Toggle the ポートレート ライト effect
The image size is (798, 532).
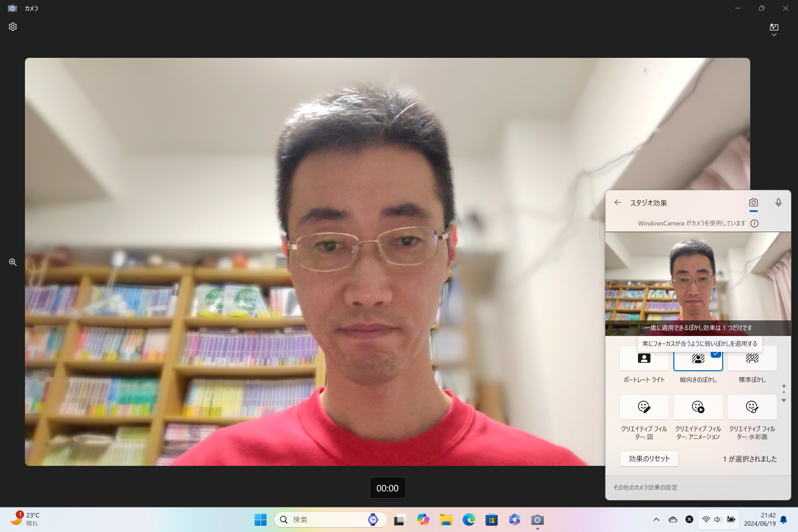click(x=644, y=360)
